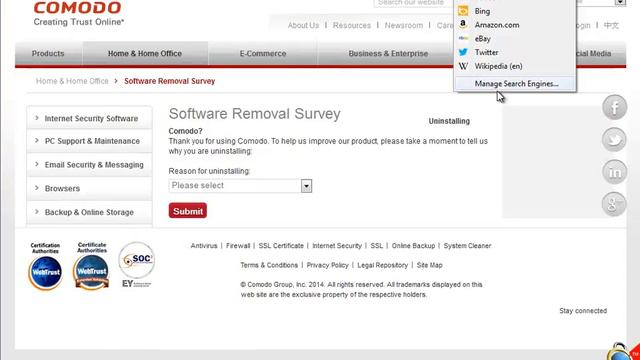Viewport: 640px width, 360px height.
Task: Open the E-Commerce navigation tab
Action: pos(263,53)
